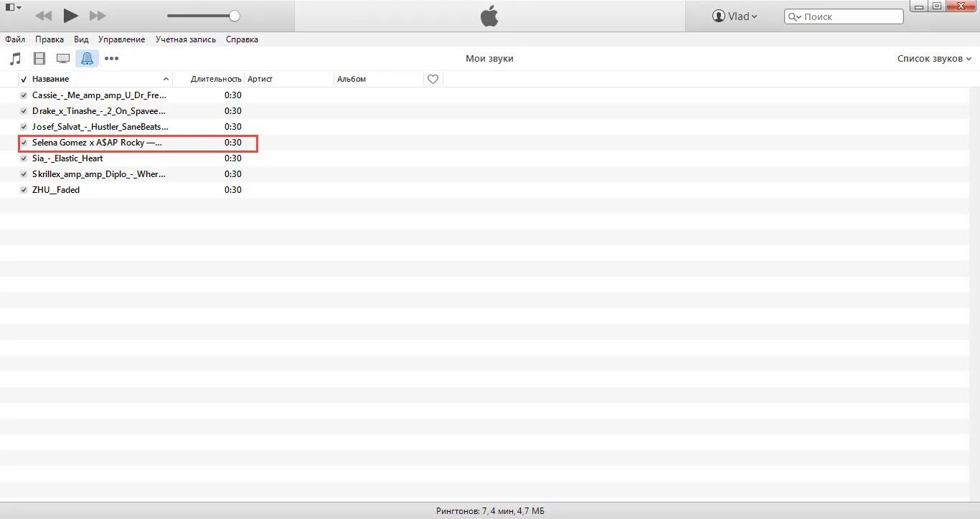This screenshot has height=519, width=980.
Task: Open the Справка menu
Action: [x=242, y=39]
